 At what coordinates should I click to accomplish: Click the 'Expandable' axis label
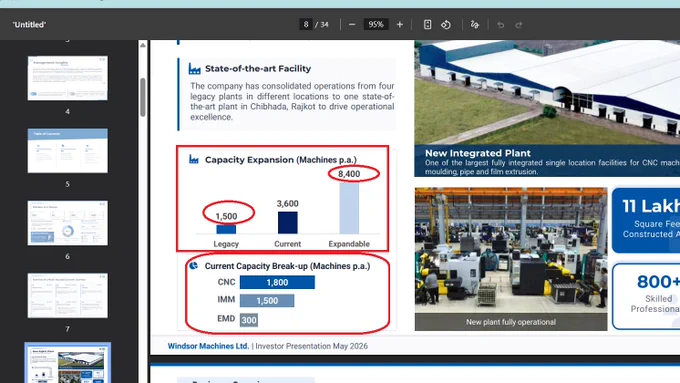pos(349,244)
